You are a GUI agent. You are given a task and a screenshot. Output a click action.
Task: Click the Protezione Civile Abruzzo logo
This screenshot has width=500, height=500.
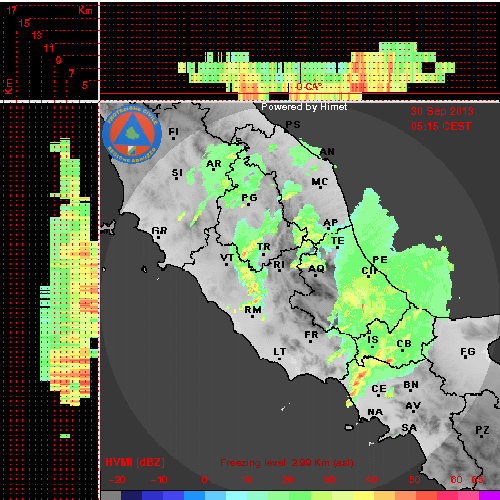coord(132,135)
